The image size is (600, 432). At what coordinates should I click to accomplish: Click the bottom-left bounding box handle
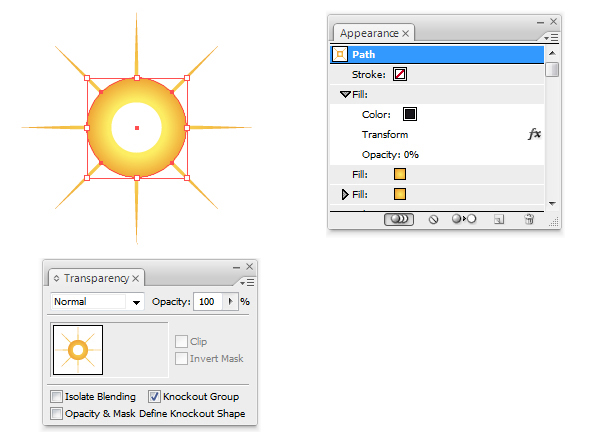pos(87,178)
